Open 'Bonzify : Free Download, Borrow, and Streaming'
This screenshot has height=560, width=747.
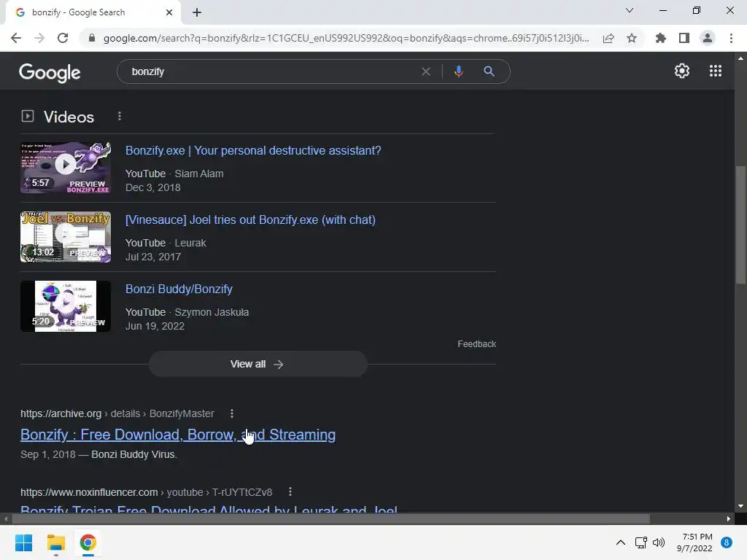coord(178,435)
